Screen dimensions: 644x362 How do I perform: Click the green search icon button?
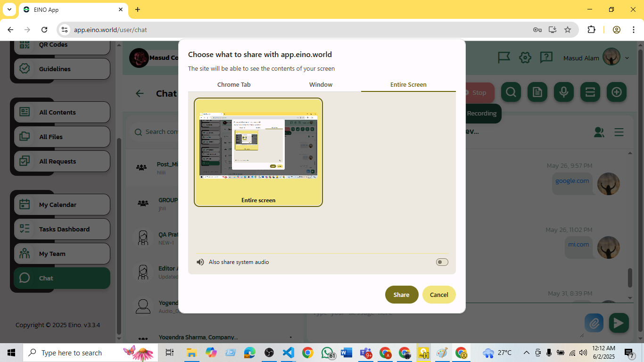coord(511,92)
